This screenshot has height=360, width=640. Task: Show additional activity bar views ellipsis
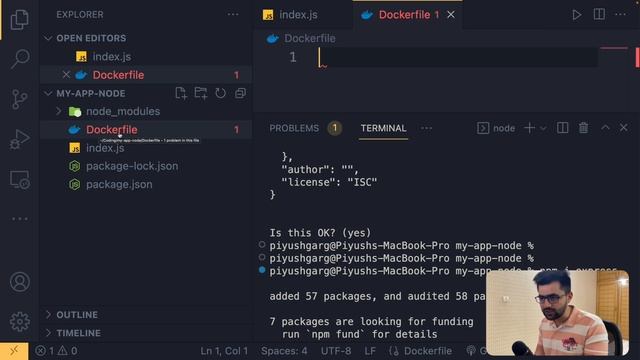click(19, 219)
